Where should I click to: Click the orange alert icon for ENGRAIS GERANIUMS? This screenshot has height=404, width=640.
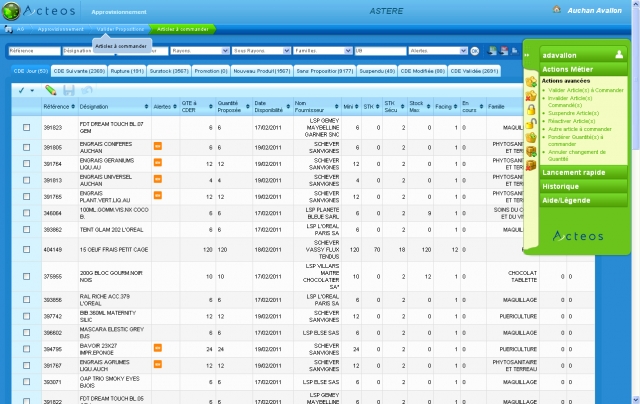158,162
